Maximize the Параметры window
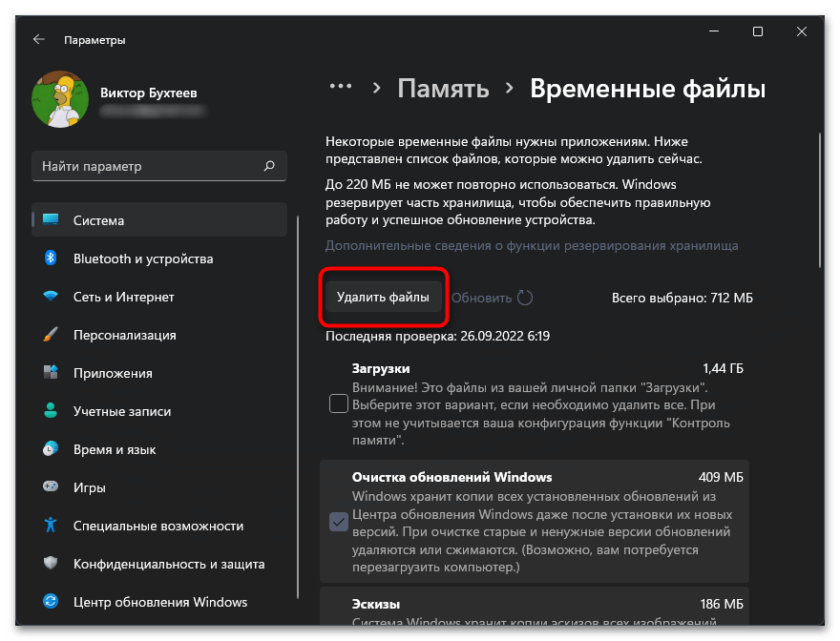Viewport: 840px width, 641px height. (x=758, y=31)
